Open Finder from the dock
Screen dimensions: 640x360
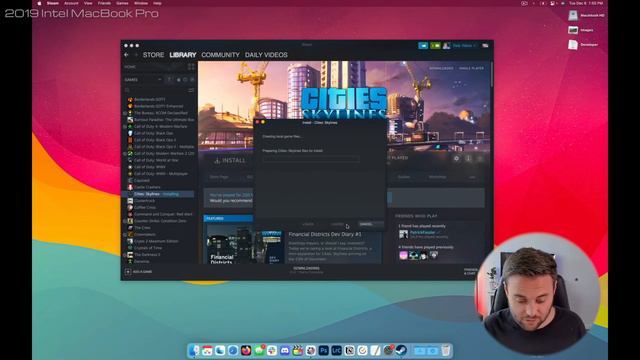(194, 350)
